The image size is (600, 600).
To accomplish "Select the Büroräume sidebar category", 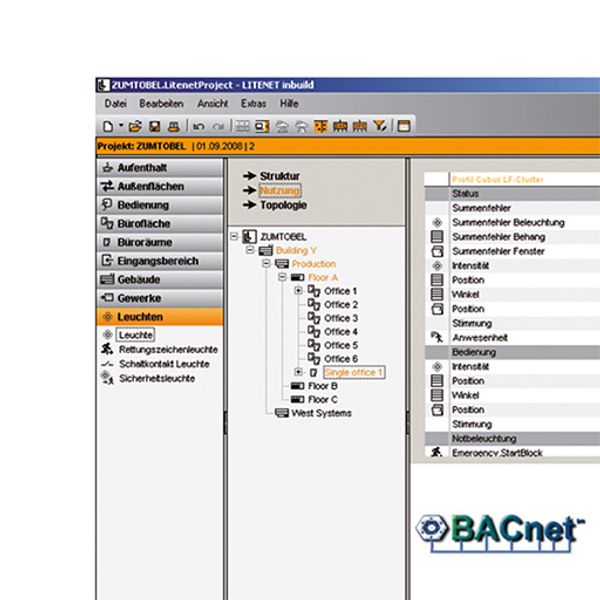I will click(160, 242).
